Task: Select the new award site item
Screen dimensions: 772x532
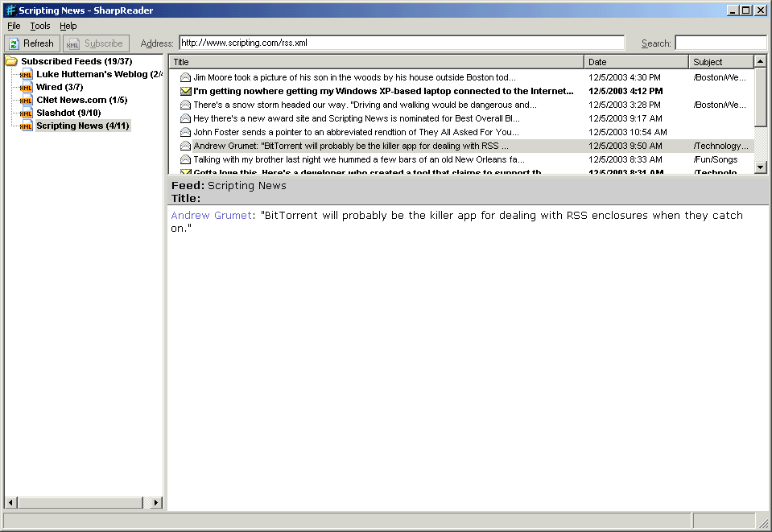Action: pos(357,118)
